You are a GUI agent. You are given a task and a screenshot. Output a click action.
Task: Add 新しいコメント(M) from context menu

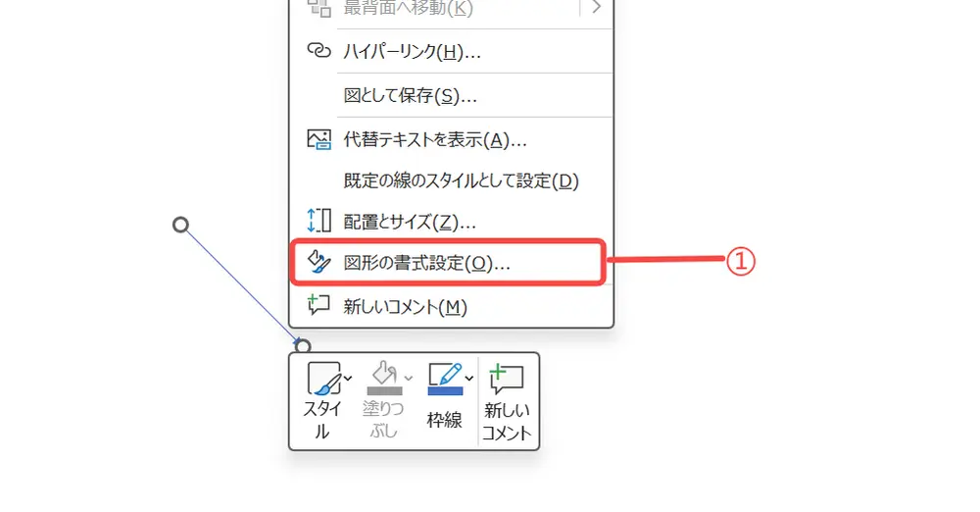[x=451, y=306]
